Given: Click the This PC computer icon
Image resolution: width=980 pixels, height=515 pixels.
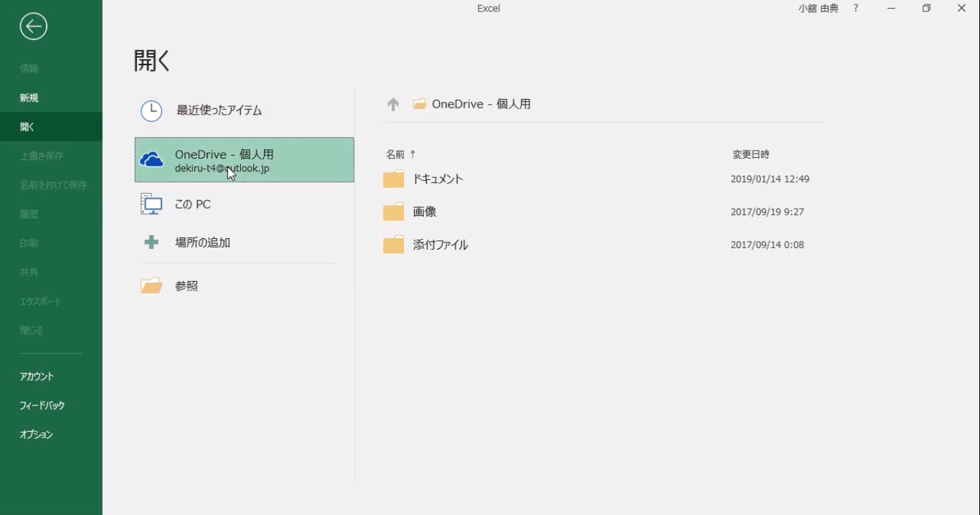Looking at the screenshot, I should 151,204.
